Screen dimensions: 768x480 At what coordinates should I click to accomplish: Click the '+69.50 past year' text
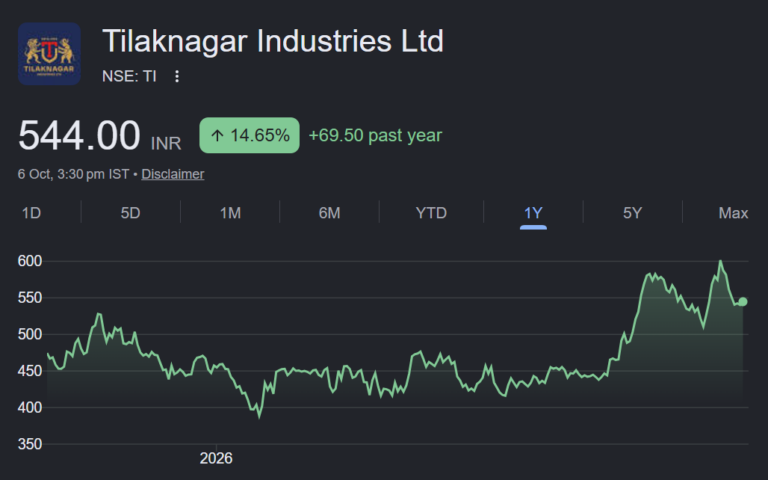[x=375, y=135]
